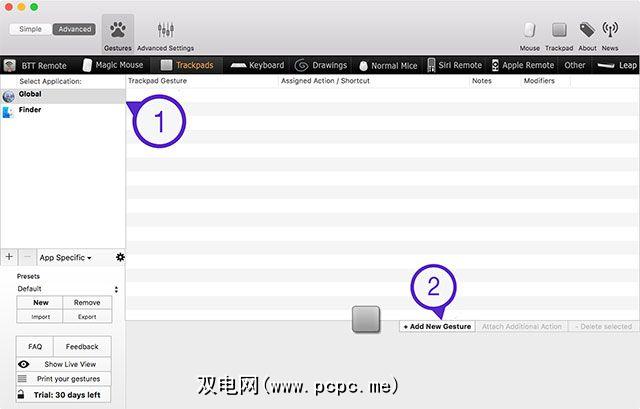Click the Export preset button
This screenshot has height=409, width=640.
tap(87, 317)
